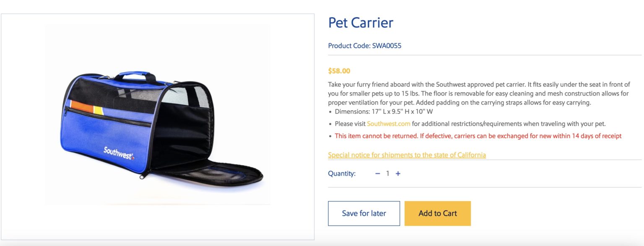The image size is (644, 246).
Task: Open the Southwest.com link
Action: pyautogui.click(x=388, y=124)
